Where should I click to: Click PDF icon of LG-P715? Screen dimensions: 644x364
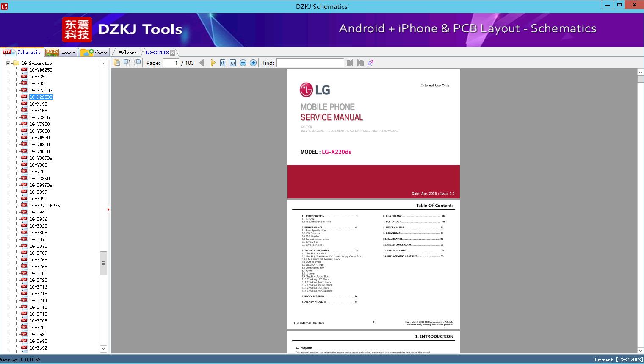(x=24, y=294)
